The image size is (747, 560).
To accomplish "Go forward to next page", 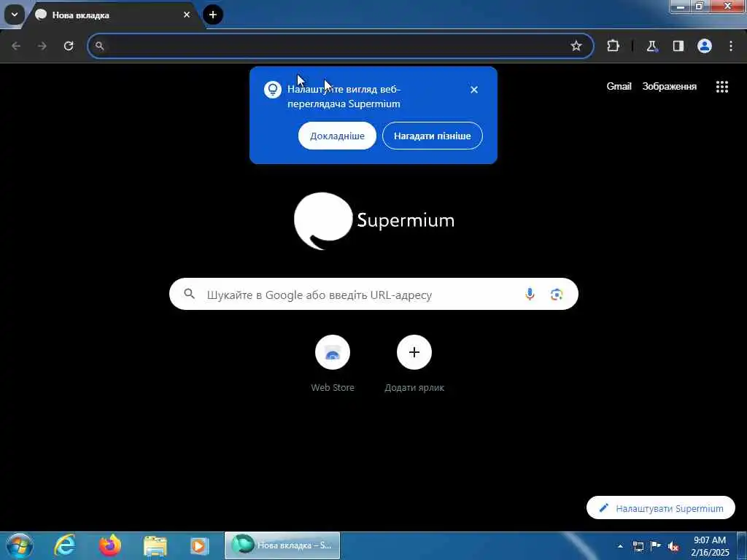I will pos(42,46).
